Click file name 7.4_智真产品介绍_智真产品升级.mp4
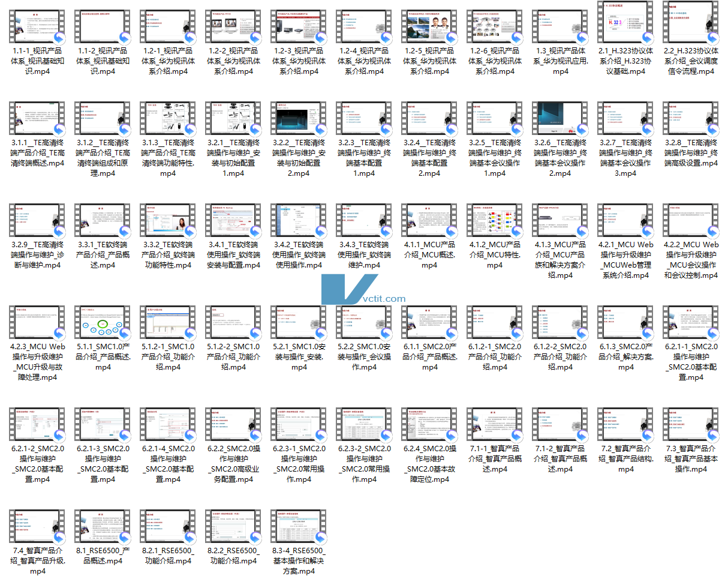Screen dimensions: 728x579 click(x=37, y=561)
